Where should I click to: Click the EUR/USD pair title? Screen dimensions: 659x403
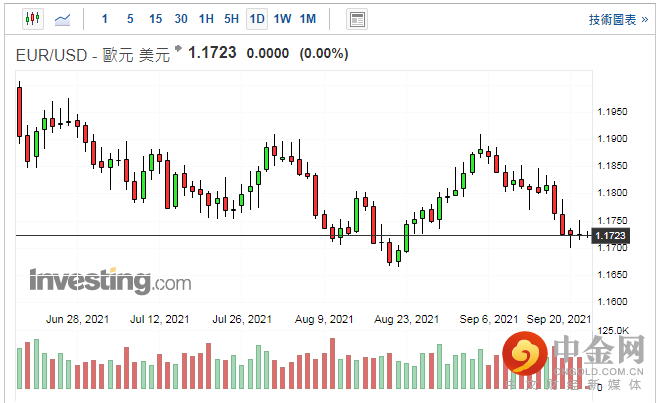coord(93,55)
